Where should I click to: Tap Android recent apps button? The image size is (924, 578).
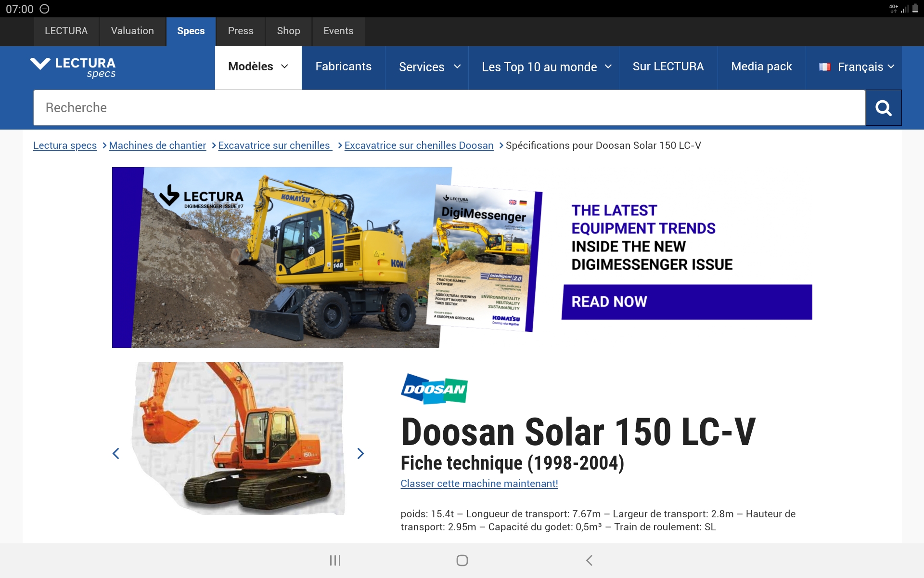point(335,560)
